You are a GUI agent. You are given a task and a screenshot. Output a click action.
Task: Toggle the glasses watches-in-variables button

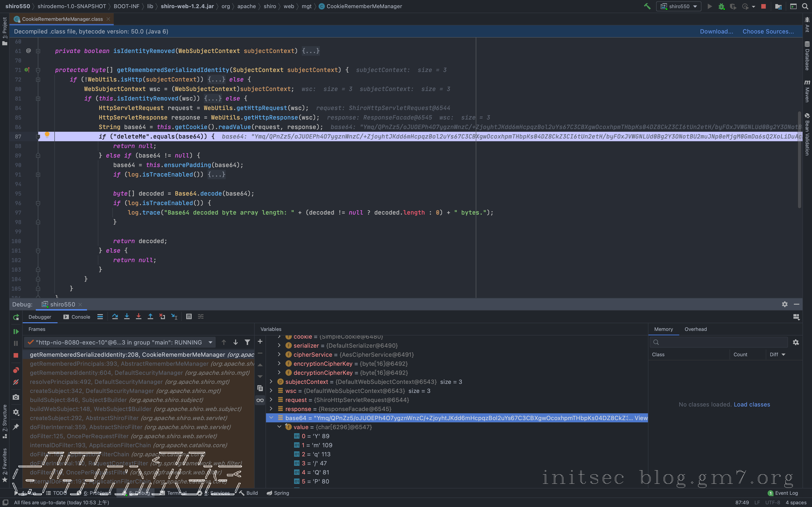tap(260, 400)
